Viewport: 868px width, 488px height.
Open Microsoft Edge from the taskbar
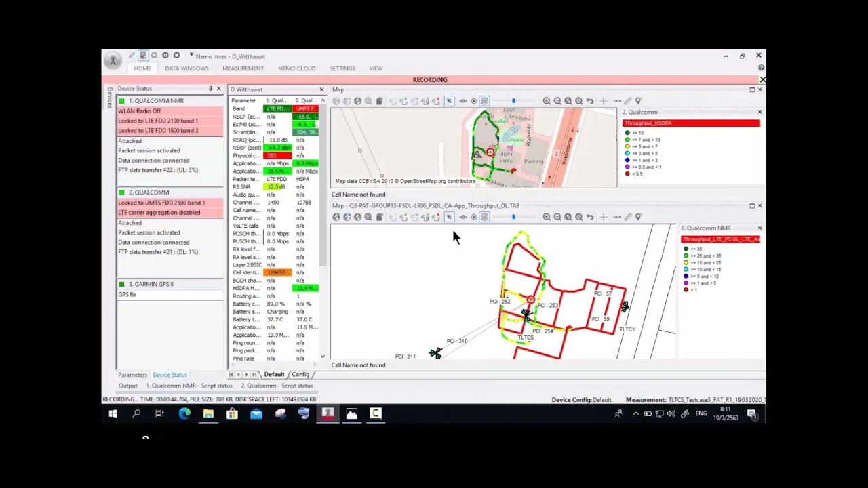(184, 413)
